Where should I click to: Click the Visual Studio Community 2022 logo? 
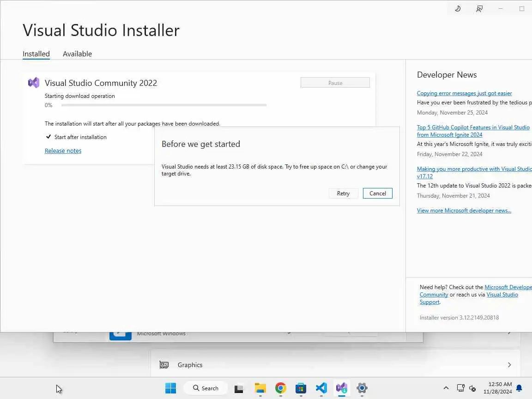tap(34, 83)
